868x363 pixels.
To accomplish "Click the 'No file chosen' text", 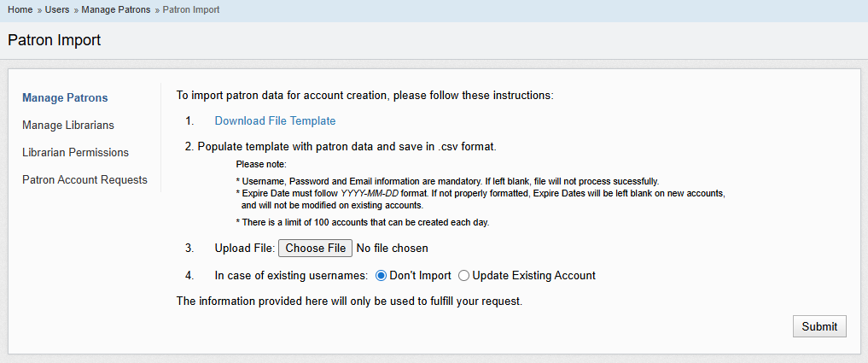I will coord(392,248).
